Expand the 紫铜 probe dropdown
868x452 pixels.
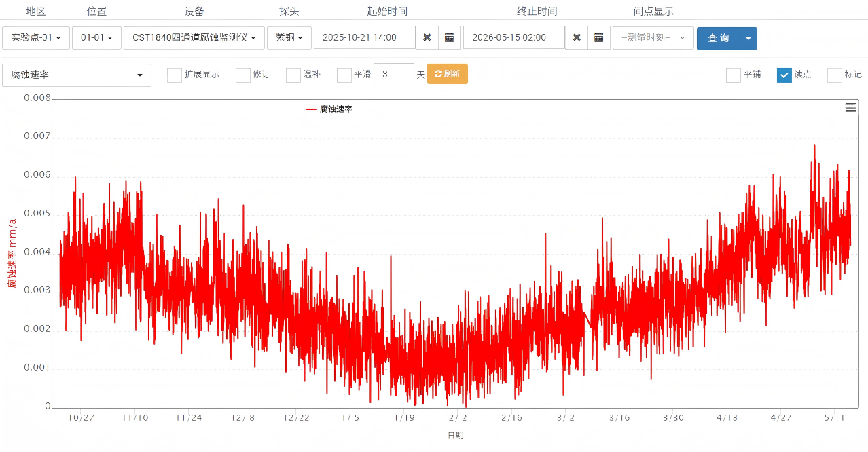[x=289, y=38]
